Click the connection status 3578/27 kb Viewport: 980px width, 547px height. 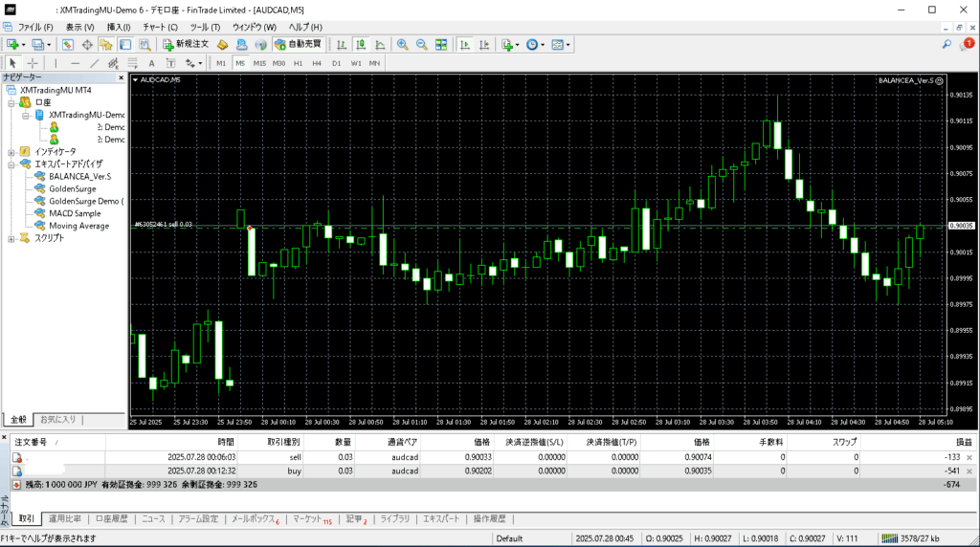click(910, 538)
